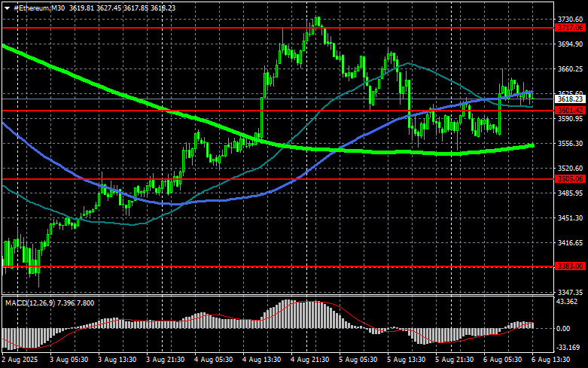Click the 4 Aug 05:30 time label
This screenshot has height=368, width=588.
click(x=213, y=360)
